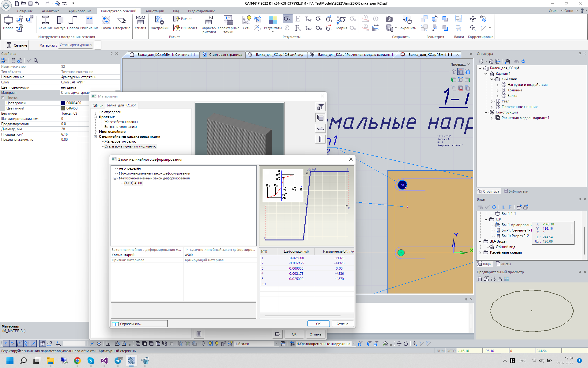Select the Контур tool icon
The image size is (588, 368).
[60, 21]
